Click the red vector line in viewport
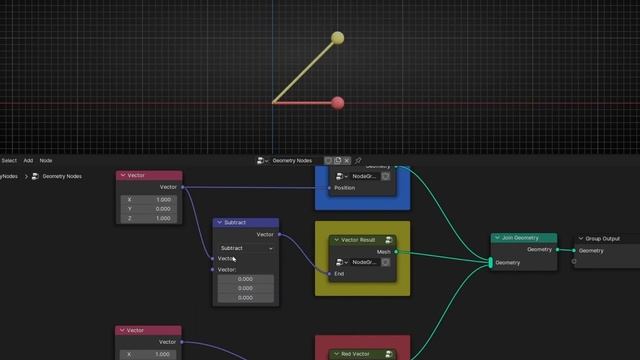This screenshot has height=360, width=640. click(302, 103)
